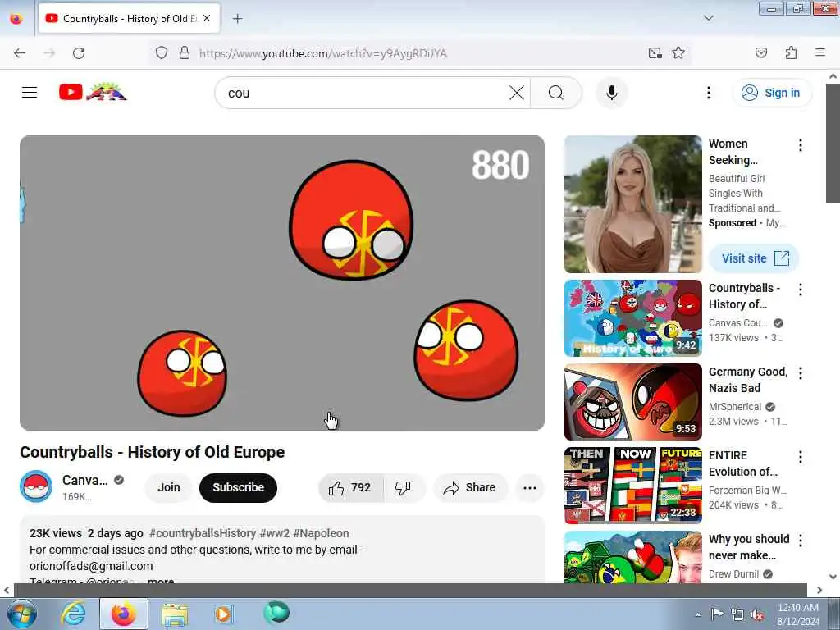Open options for ENTIRE Evolution video
Screen dimensions: 840x630
[x=800, y=457]
